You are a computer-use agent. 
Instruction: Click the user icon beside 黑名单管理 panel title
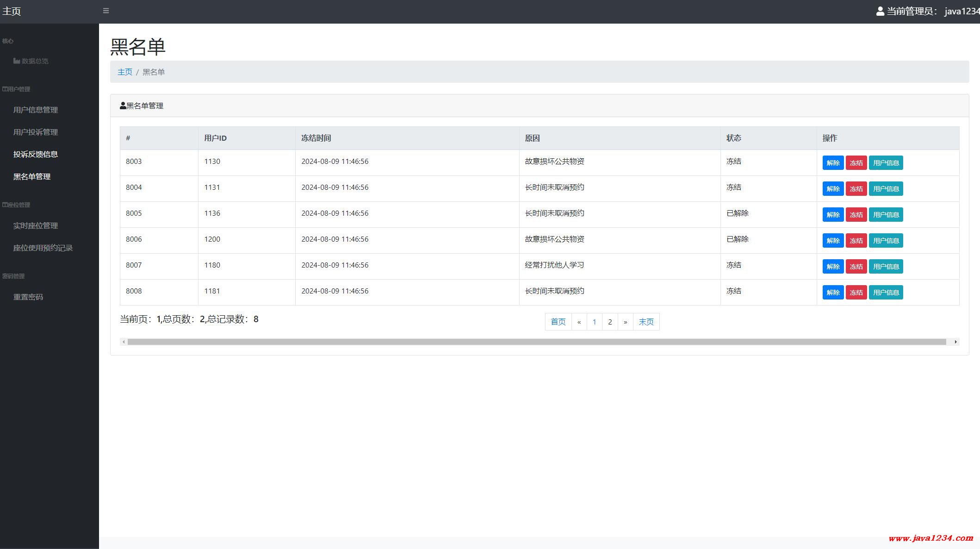(123, 106)
